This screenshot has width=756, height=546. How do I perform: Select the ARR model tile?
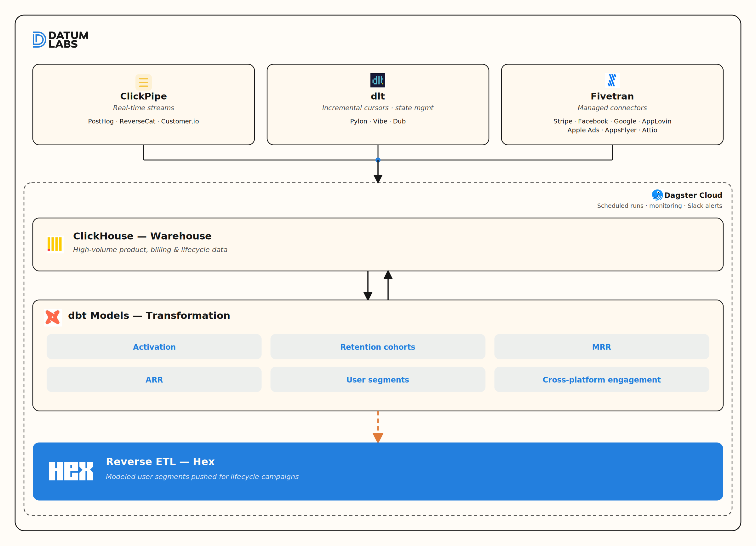(154, 380)
